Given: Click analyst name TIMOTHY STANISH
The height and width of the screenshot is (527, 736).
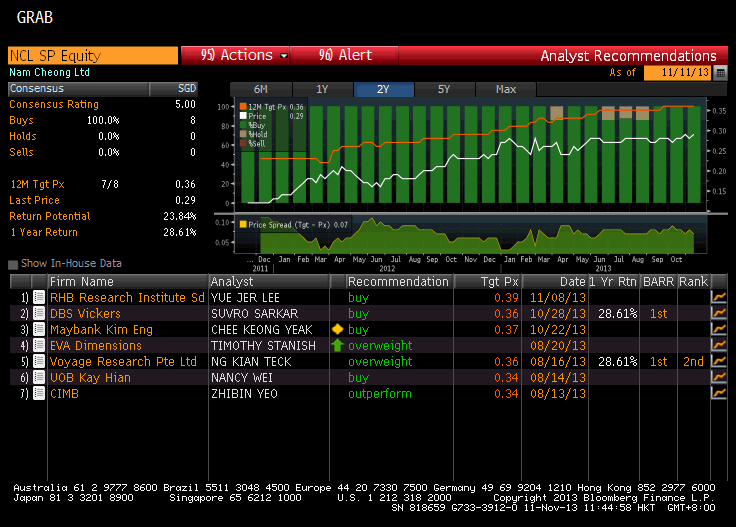Looking at the screenshot, I should 263,345.
